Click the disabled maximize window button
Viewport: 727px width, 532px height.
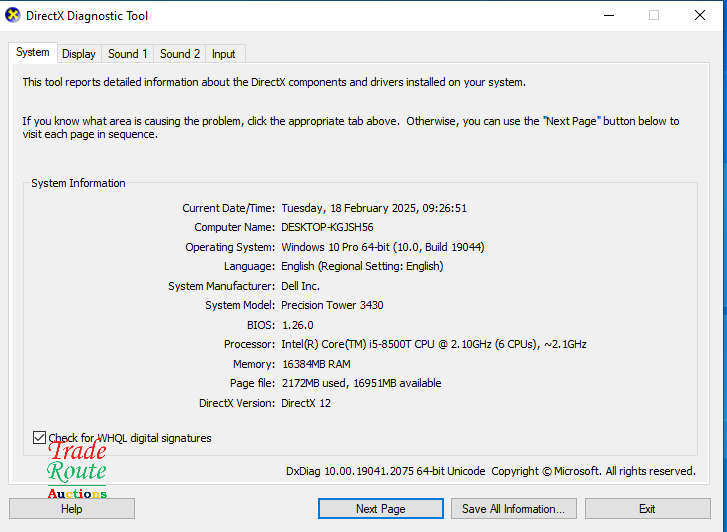[654, 15]
